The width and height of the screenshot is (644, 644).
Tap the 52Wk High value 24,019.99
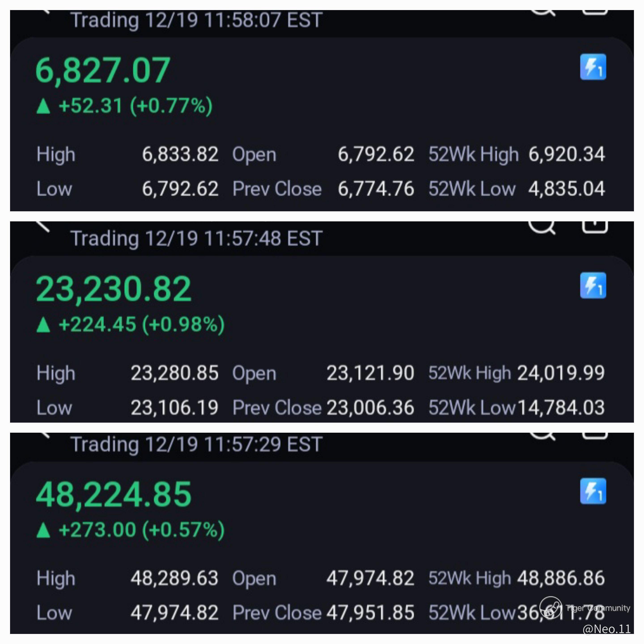click(561, 373)
